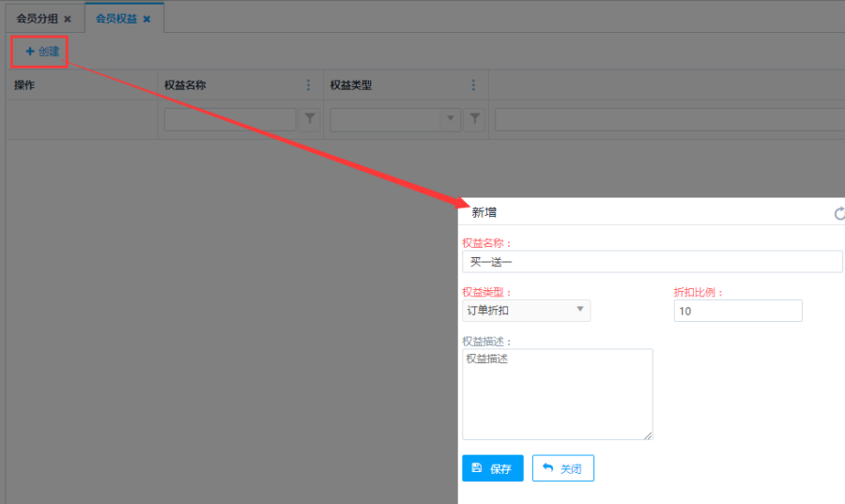
Task: Click inside the 权益描述 text area
Action: click(557, 394)
